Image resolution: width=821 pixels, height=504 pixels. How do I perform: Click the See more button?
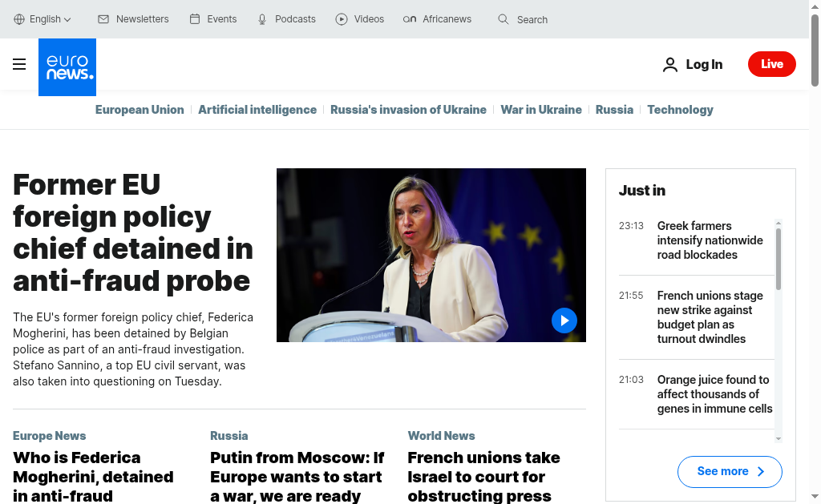[x=729, y=471]
